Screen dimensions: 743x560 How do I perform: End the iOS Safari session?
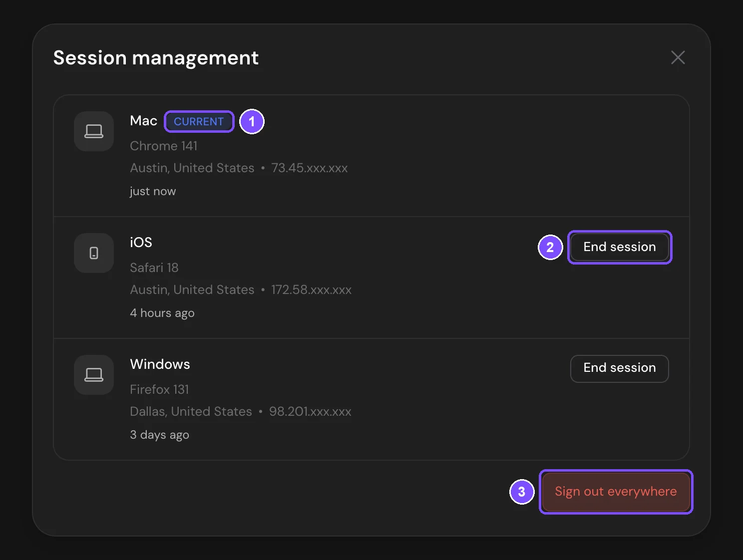620,247
